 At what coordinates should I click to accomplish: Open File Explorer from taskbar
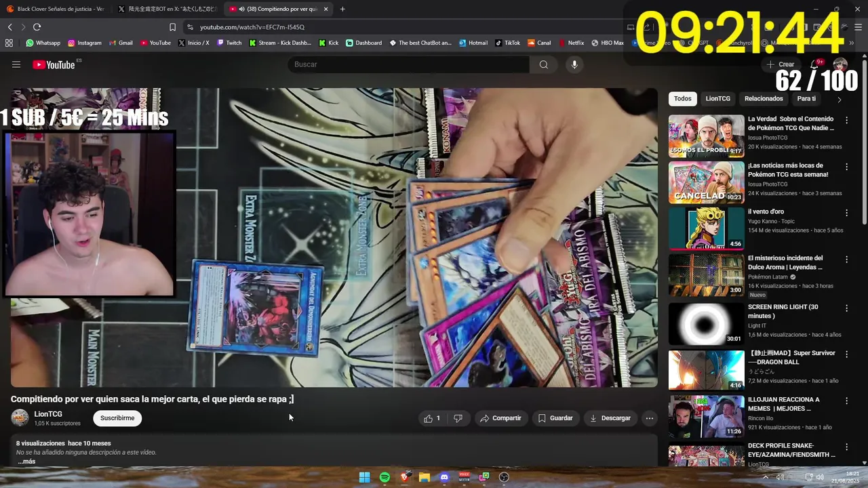(x=424, y=477)
